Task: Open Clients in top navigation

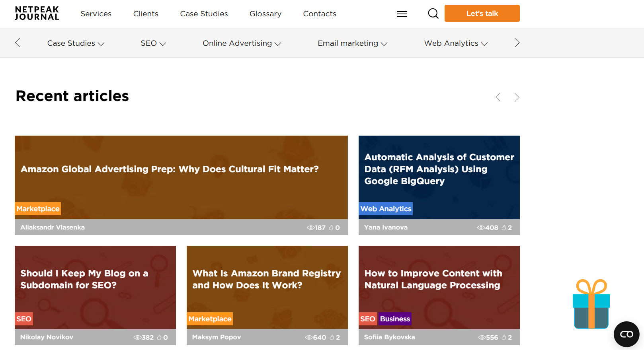Action: [x=146, y=14]
